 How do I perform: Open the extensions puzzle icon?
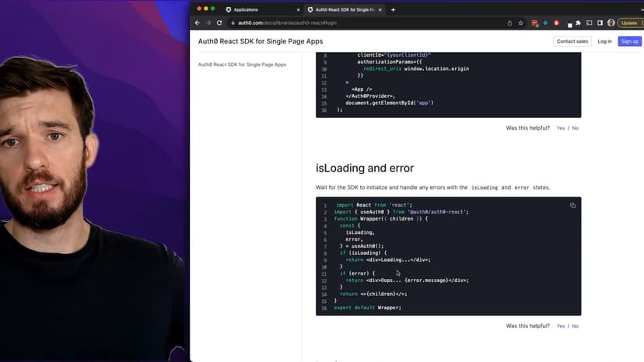(x=578, y=23)
